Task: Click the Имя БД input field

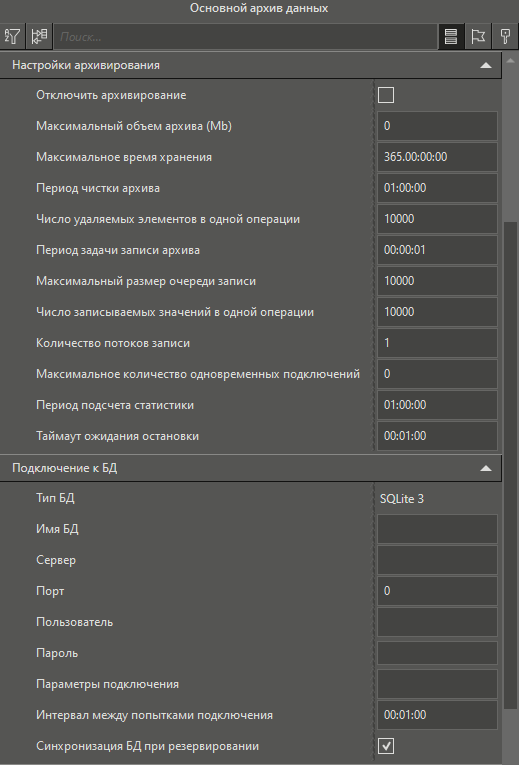Action: point(437,529)
